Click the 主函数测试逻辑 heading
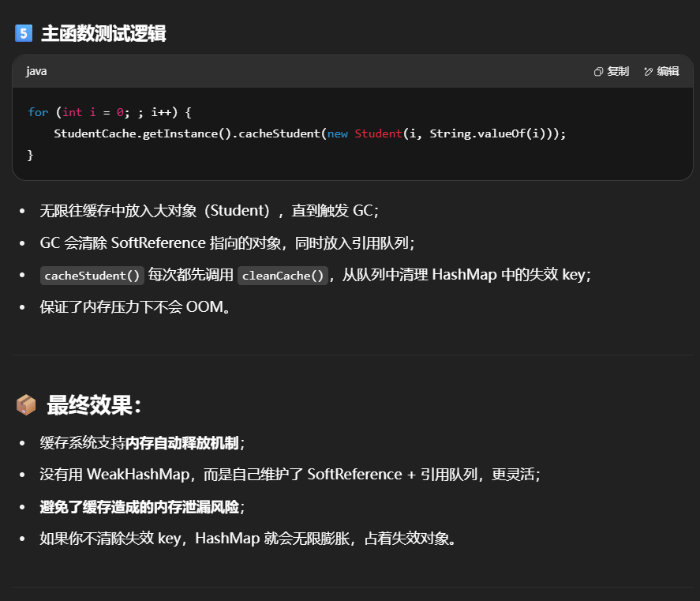700x601 pixels. [x=103, y=34]
